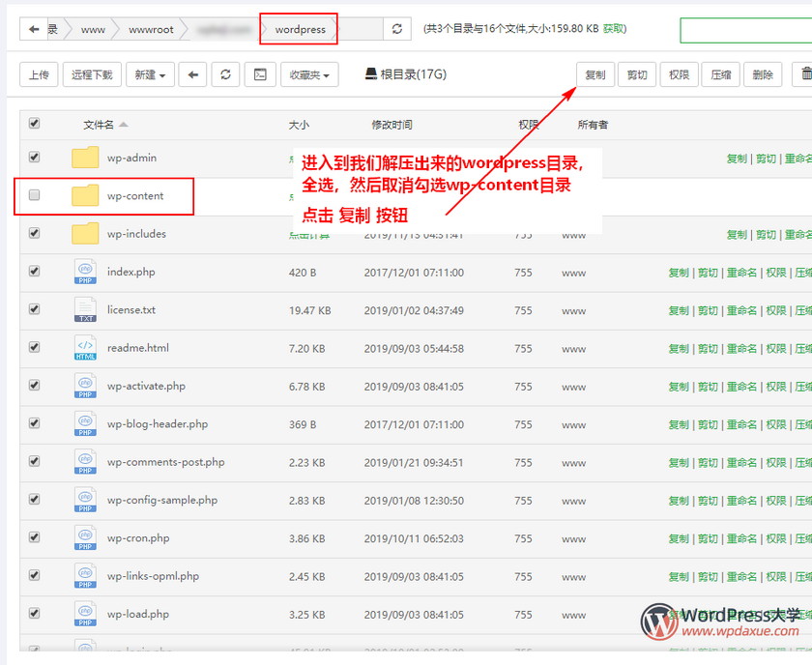The height and width of the screenshot is (665, 812).
Task: Uncheck the index.php checkbox
Action: pyautogui.click(x=34, y=271)
